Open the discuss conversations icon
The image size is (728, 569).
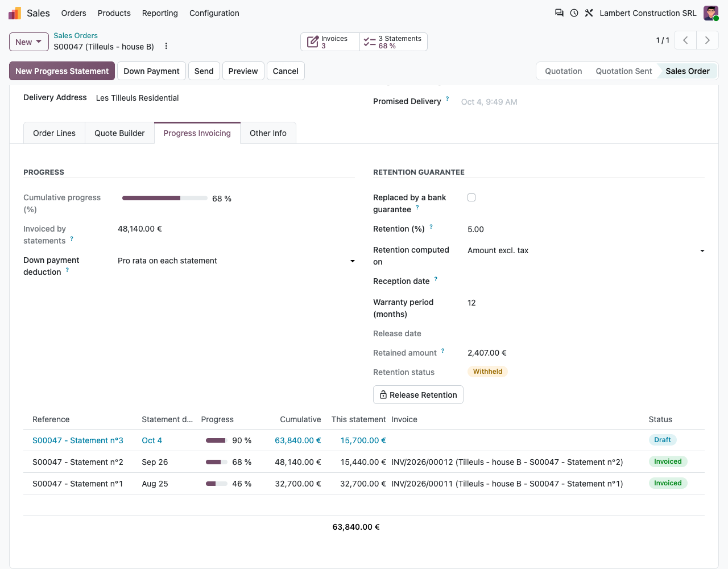point(559,13)
